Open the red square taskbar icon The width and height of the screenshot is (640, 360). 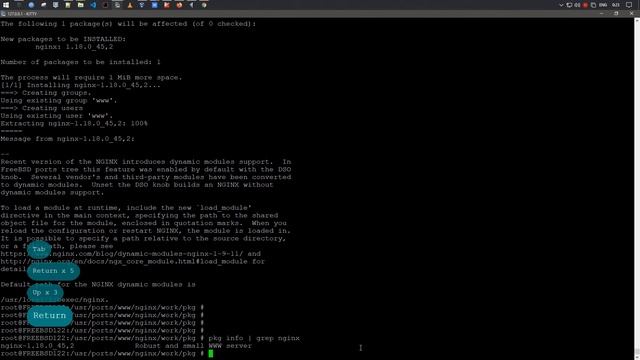point(167,5)
